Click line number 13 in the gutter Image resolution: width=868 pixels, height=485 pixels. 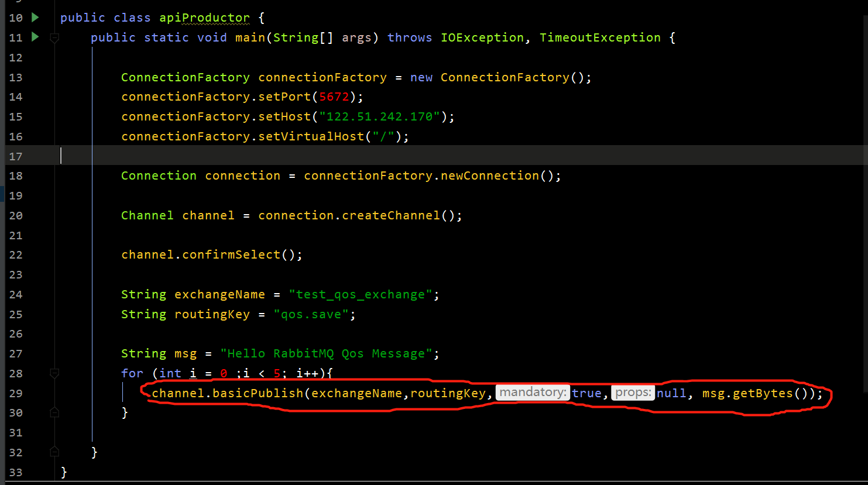[x=16, y=77]
